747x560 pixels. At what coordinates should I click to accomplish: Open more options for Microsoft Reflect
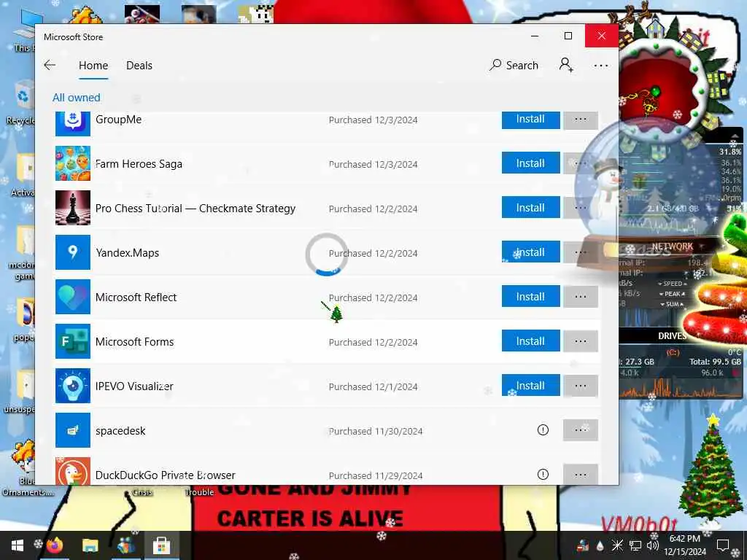point(580,297)
